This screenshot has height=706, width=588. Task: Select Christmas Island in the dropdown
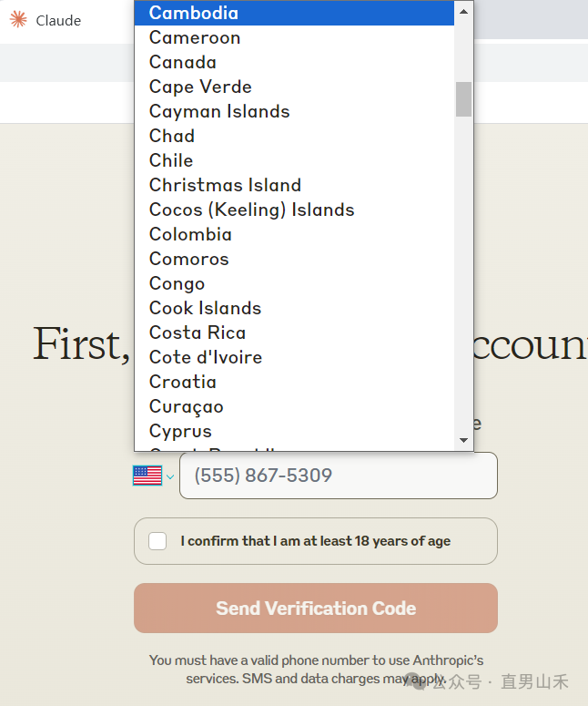225,185
